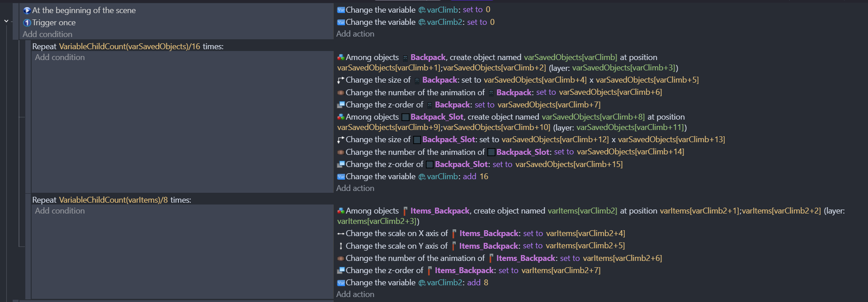868x302 pixels.
Task: Click 'Add action' below the varClimb2 set action
Action: [x=355, y=34]
